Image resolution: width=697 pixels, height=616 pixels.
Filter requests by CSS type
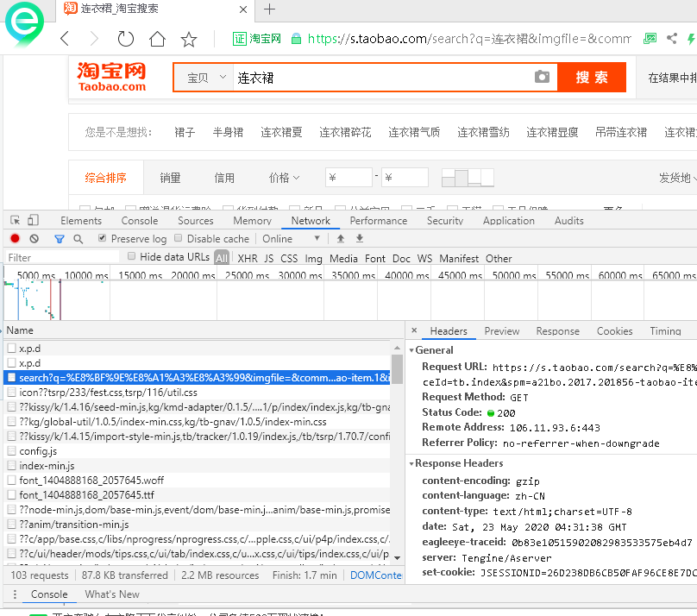tap(288, 258)
